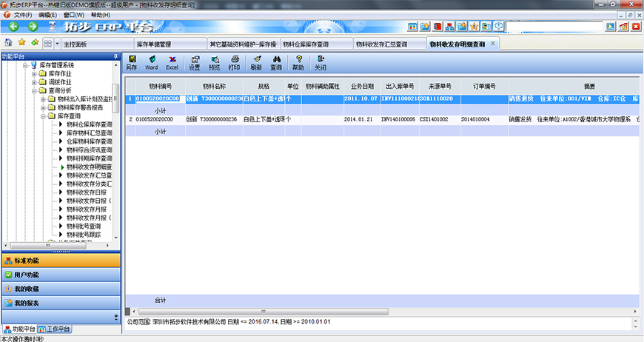The height and width of the screenshot is (342, 644).
Task: Open the 我的报表 panel button
Action: 27,303
